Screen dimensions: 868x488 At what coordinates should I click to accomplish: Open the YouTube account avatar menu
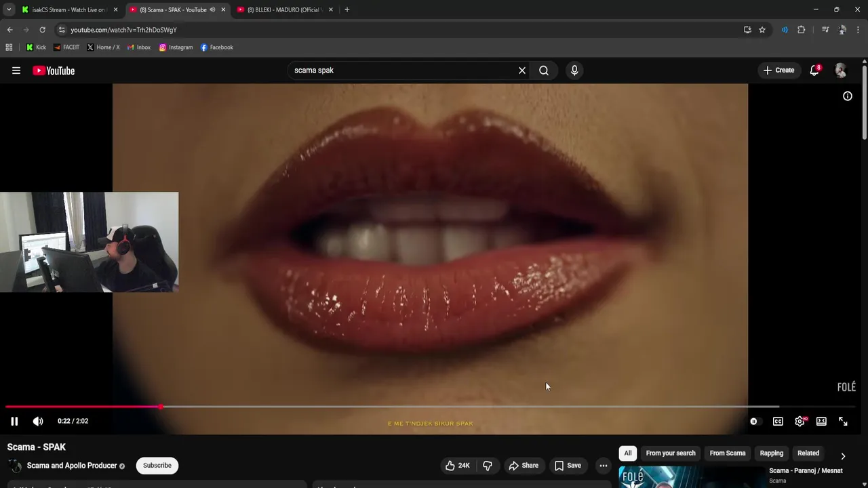click(x=841, y=70)
